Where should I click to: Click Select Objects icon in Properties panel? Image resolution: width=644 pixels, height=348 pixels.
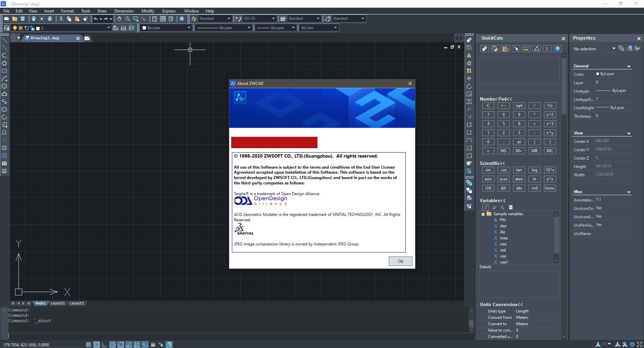[x=629, y=49]
